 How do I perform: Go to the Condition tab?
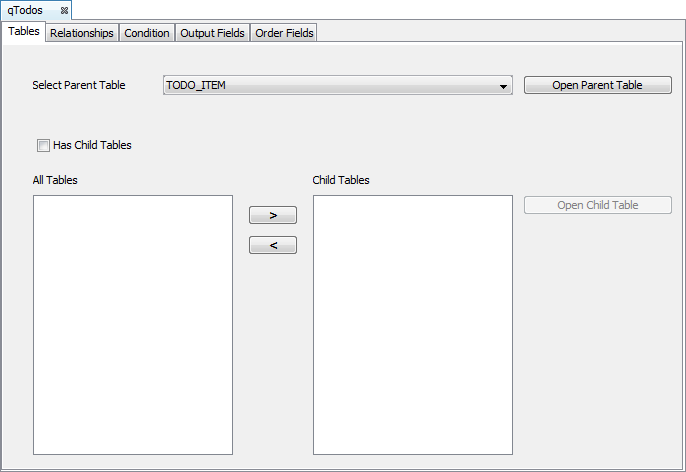coord(146,33)
